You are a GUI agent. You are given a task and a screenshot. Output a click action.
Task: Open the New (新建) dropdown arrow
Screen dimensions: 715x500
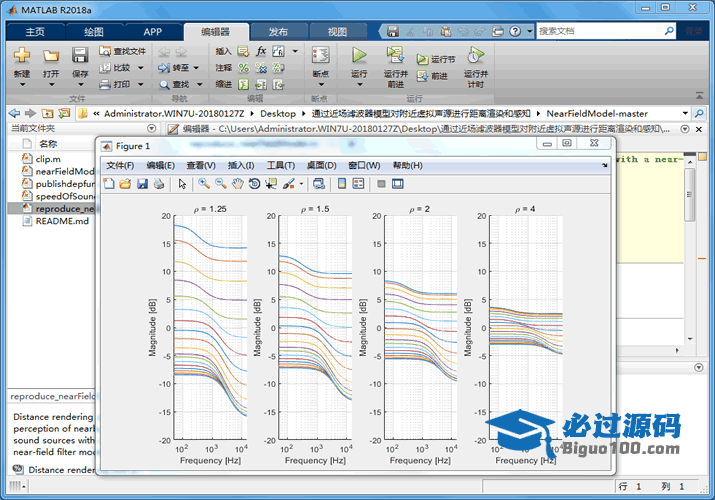pyautogui.click(x=22, y=84)
